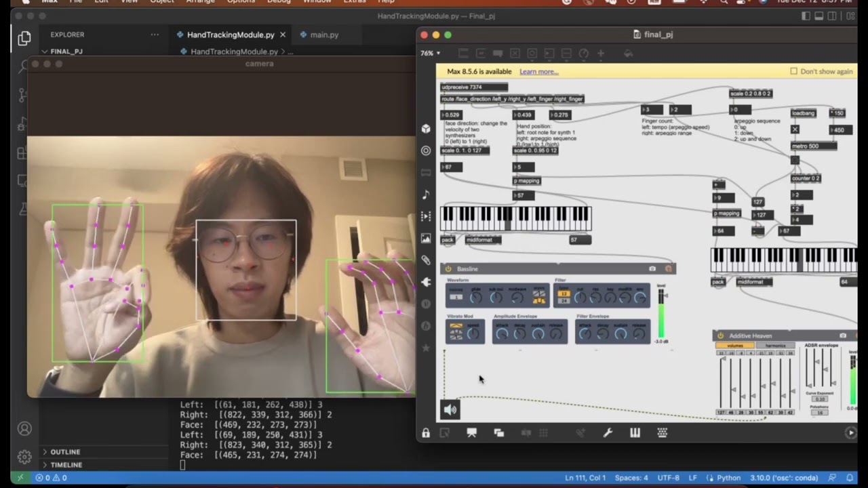This screenshot has width=868, height=488.
Task: Toggle Additive Heaven power button
Action: [720, 335]
